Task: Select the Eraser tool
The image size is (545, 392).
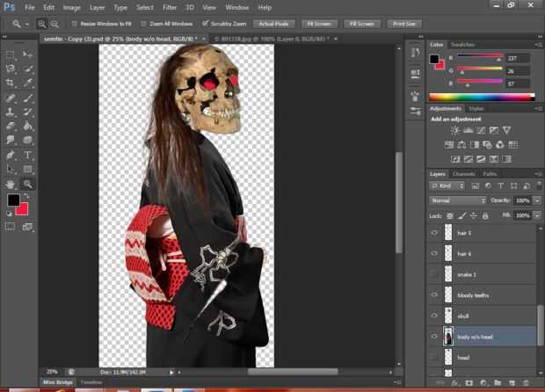Action: point(10,126)
